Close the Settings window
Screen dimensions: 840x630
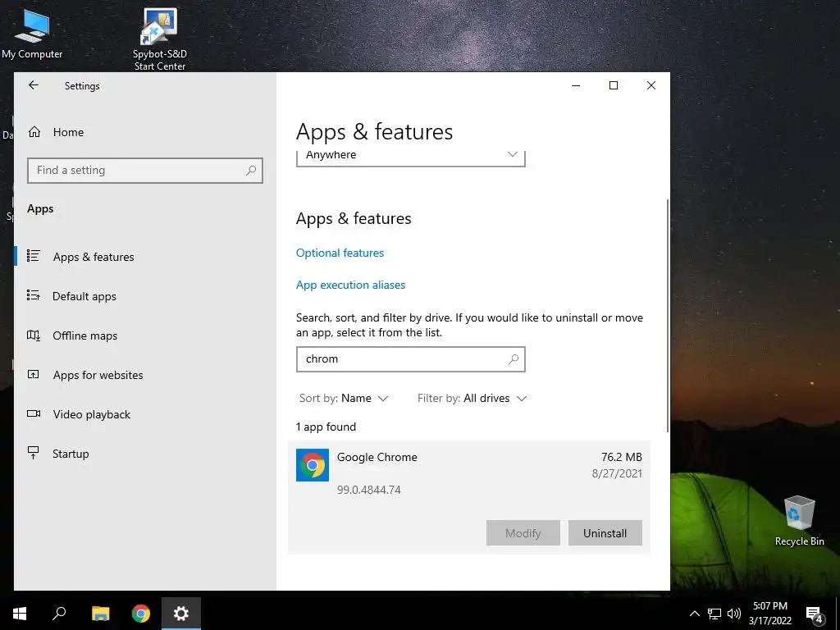point(651,85)
